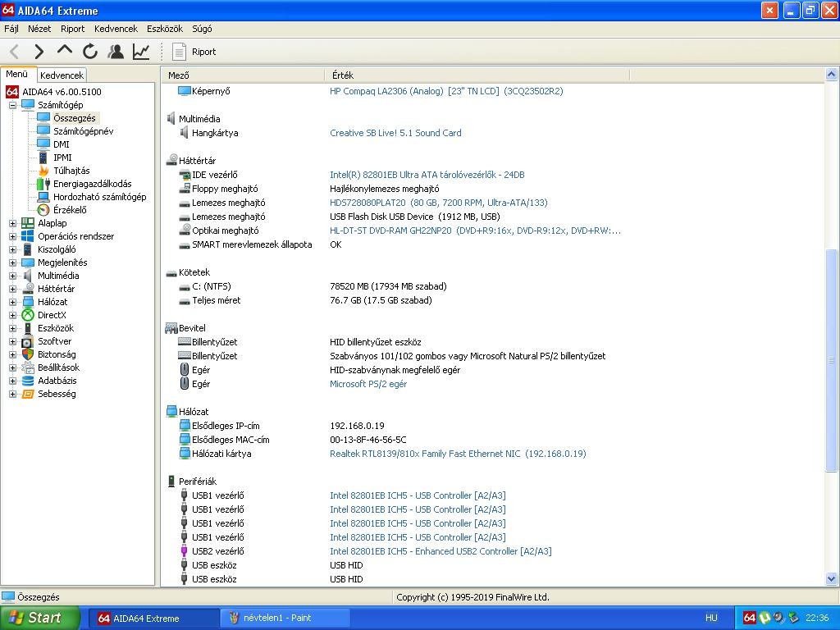Click the Hordozható számítógép laptop icon
This screenshot has width=840, height=630.
tap(43, 197)
